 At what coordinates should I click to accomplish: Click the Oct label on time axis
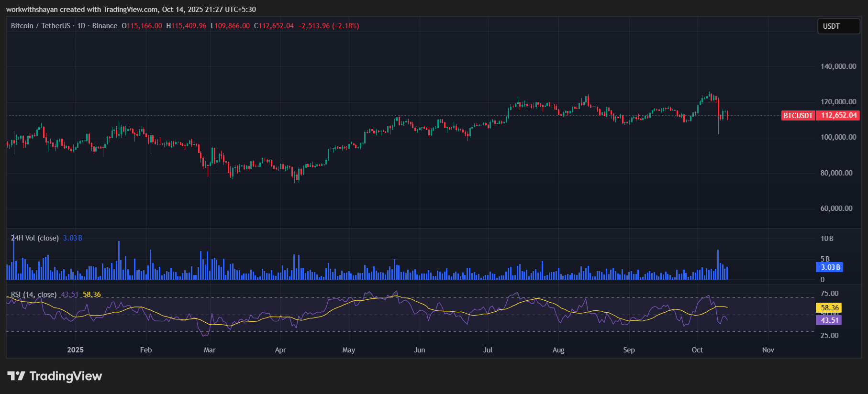click(x=697, y=350)
